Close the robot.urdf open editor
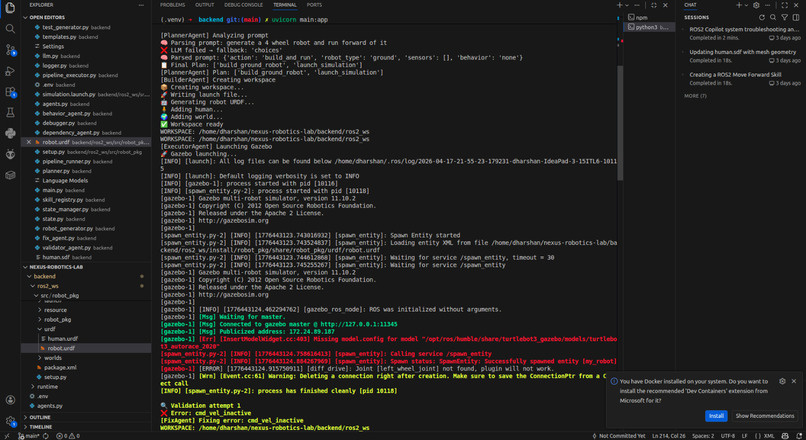 29,142
